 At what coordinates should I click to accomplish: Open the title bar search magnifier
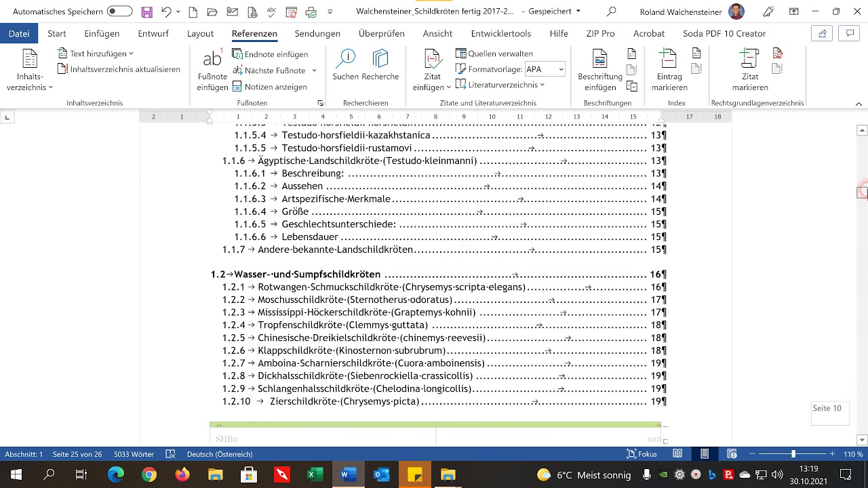[612, 12]
